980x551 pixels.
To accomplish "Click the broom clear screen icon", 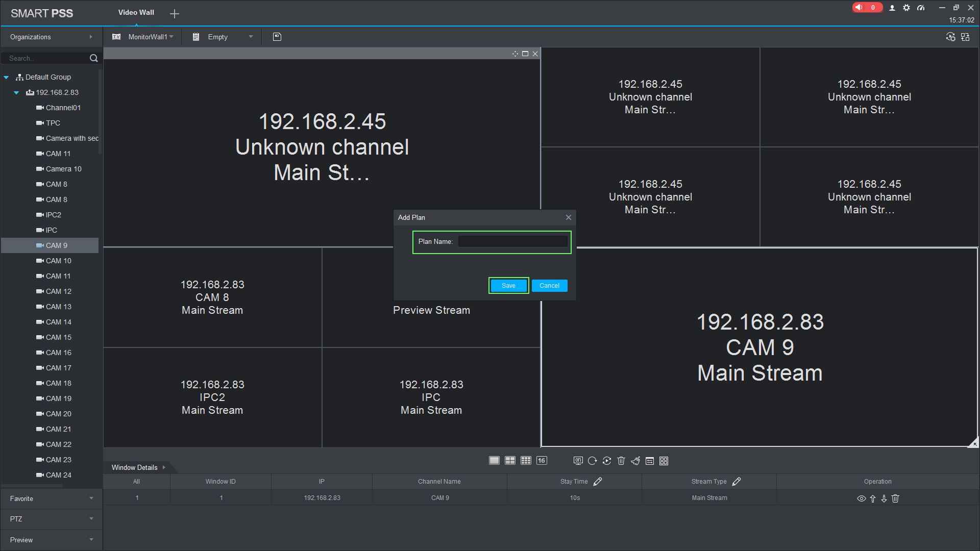I will [635, 461].
